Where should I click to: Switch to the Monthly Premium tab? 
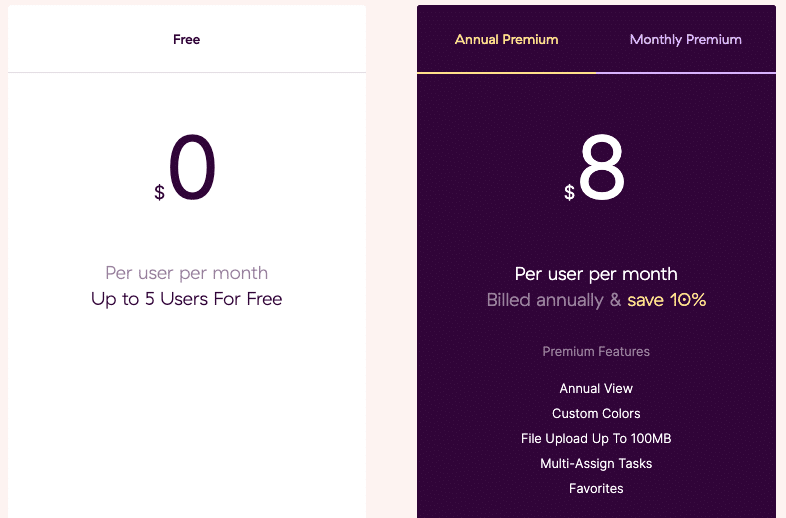(686, 40)
